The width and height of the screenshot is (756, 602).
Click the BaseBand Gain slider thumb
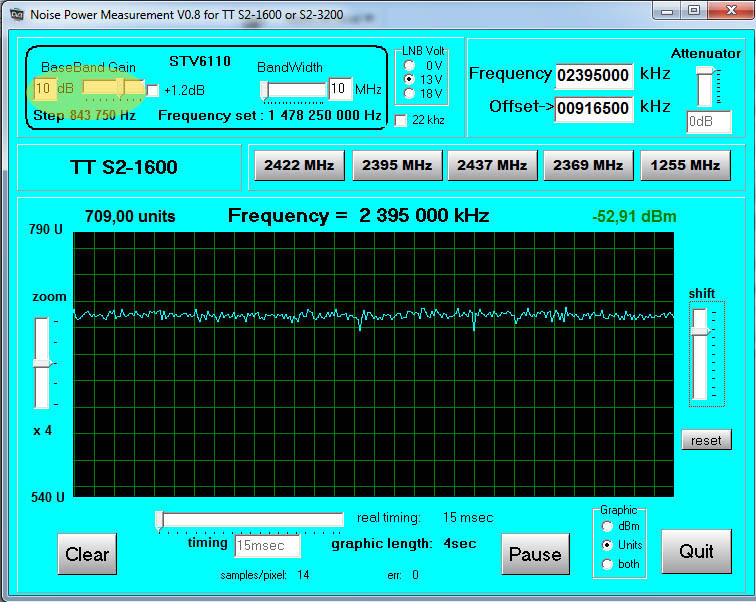coord(121,88)
